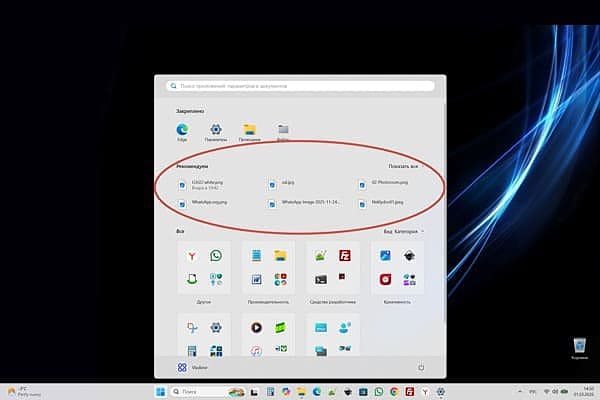Open the pinned Settings gear app

214,129
